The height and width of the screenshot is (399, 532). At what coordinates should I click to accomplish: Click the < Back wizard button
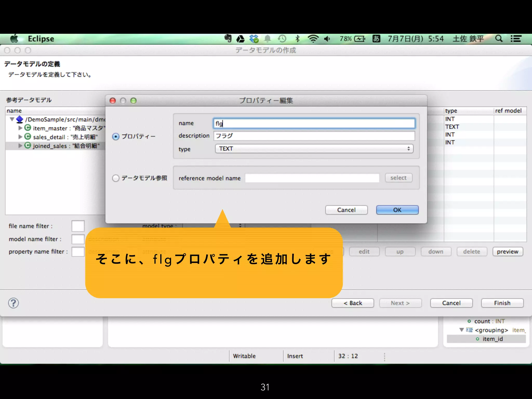353,303
